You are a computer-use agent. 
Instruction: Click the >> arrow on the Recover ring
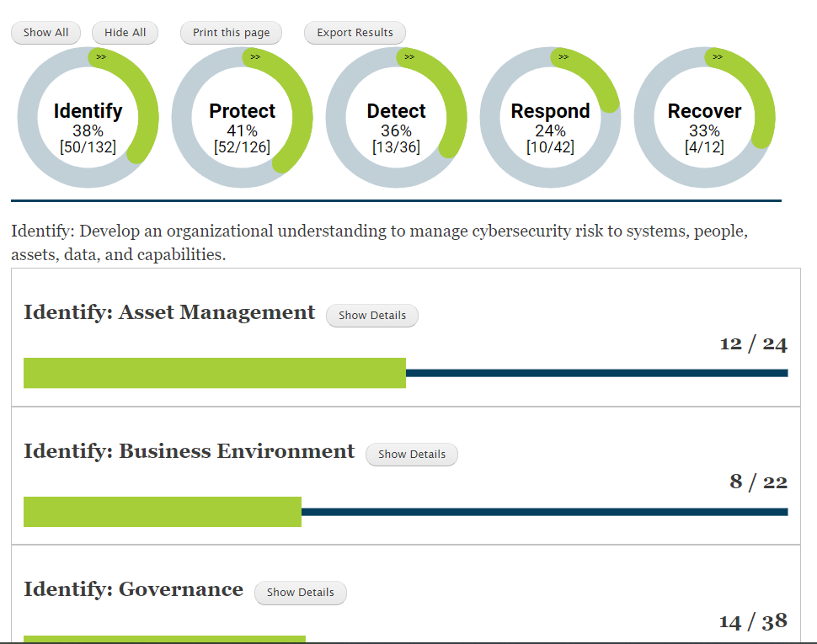718,56
